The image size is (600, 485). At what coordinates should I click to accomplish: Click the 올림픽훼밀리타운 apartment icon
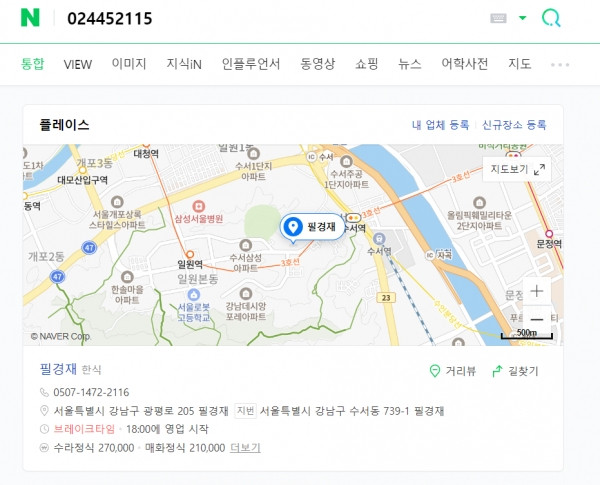point(479,202)
